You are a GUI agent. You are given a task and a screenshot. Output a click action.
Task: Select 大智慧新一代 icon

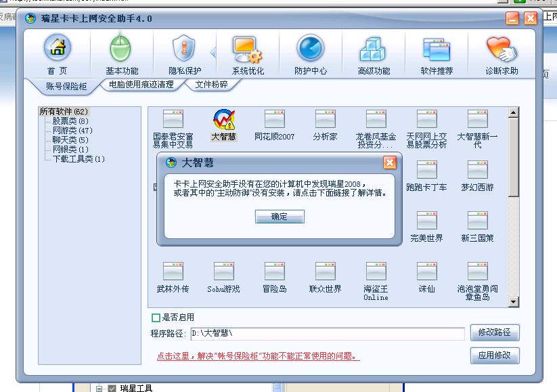click(478, 118)
